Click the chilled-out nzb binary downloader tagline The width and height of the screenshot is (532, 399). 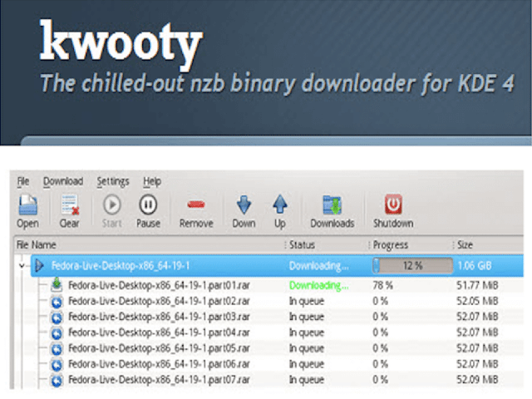click(x=277, y=83)
